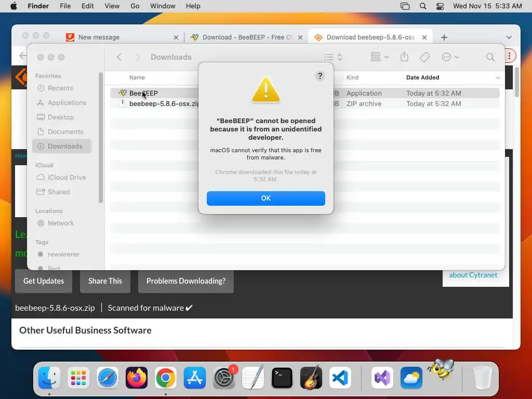
Task: Open the File menu
Action: (65, 6)
